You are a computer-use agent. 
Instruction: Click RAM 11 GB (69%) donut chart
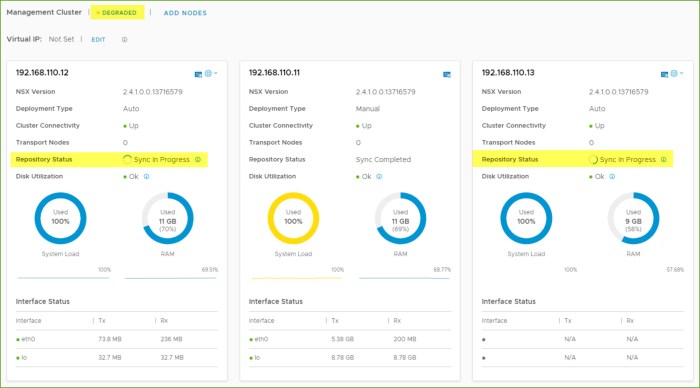(400, 218)
